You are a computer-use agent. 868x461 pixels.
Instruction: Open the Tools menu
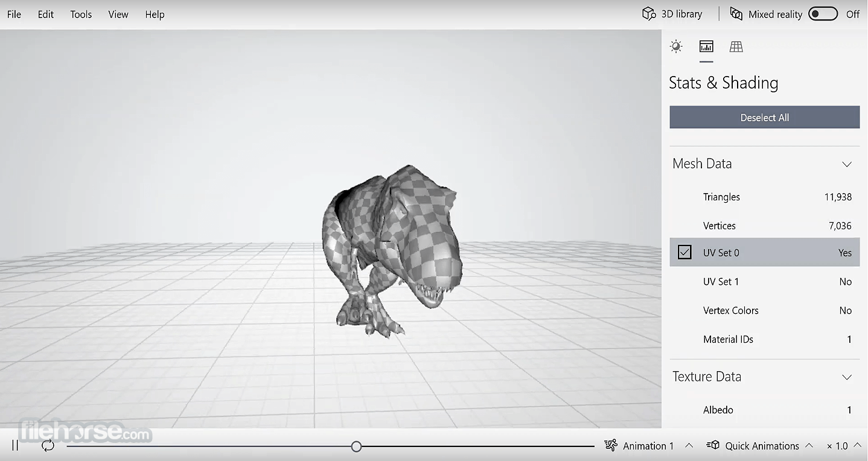[x=81, y=14]
